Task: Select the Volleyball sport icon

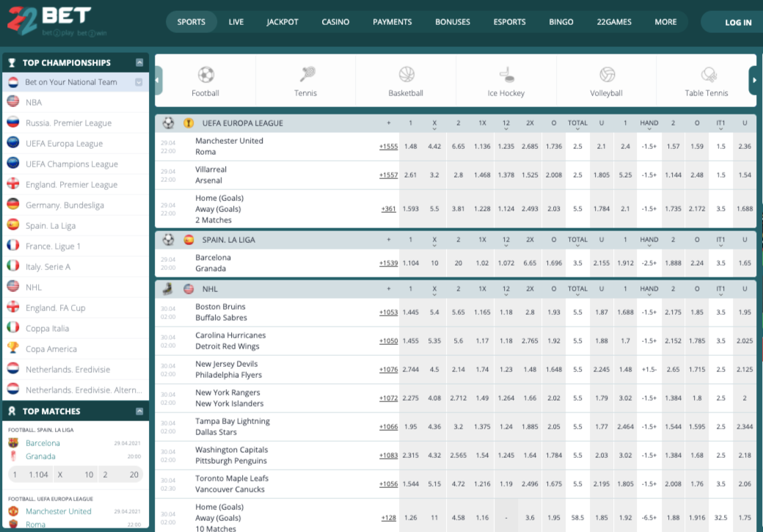Action: [x=607, y=75]
